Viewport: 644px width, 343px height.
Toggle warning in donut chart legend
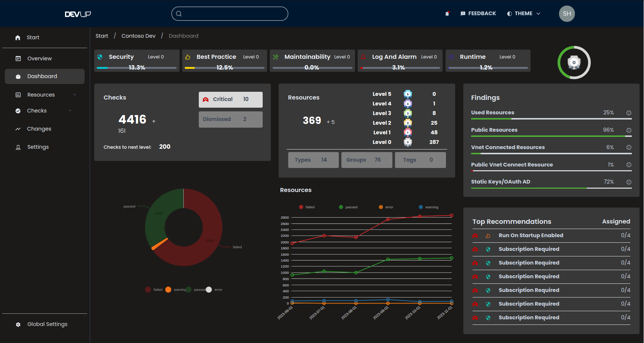176,290
